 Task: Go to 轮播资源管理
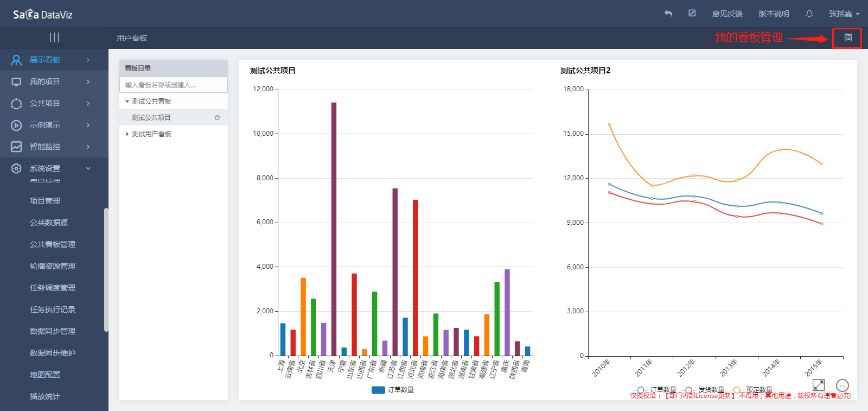tap(53, 266)
